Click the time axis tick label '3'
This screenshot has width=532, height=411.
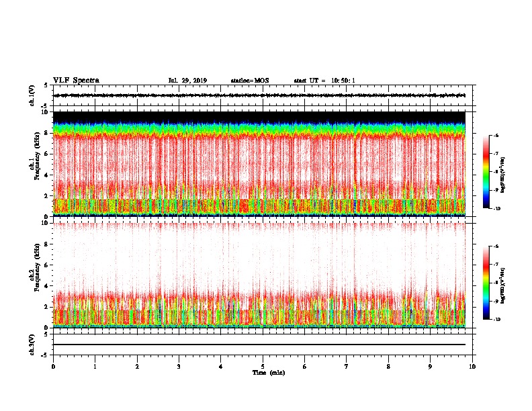coord(179,367)
